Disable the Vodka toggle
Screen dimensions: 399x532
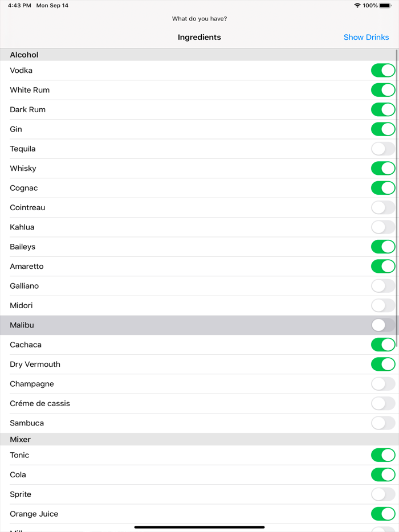click(x=383, y=70)
